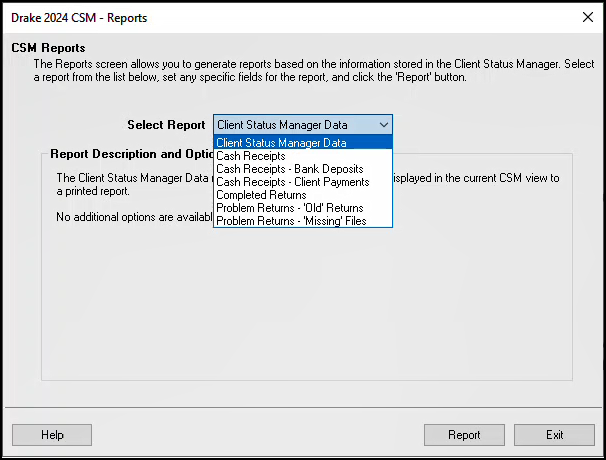This screenshot has width=606, height=460.
Task: Select Client Status Manager Data list option
Action: coord(303,143)
